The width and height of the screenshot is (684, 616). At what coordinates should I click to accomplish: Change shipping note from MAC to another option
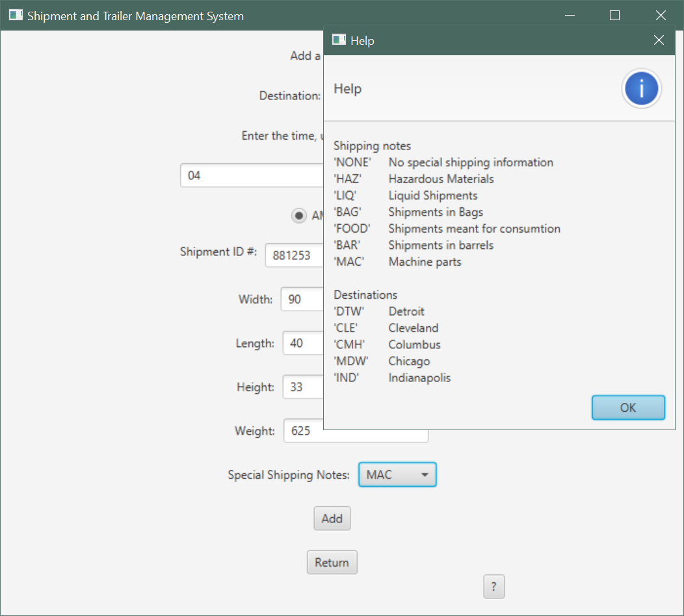click(x=397, y=474)
